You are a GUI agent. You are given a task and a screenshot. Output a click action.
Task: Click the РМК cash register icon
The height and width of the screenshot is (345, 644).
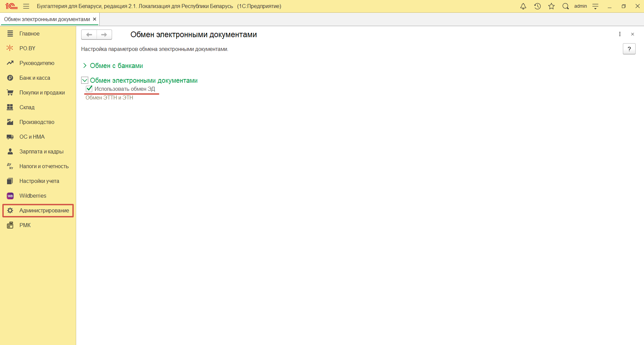click(x=10, y=225)
